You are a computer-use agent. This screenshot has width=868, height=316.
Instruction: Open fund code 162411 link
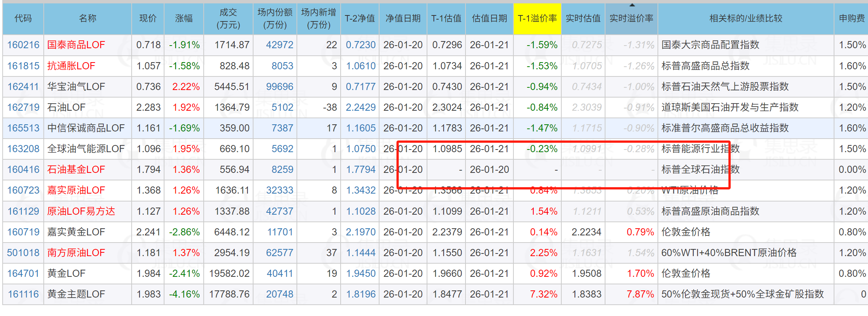(23, 87)
